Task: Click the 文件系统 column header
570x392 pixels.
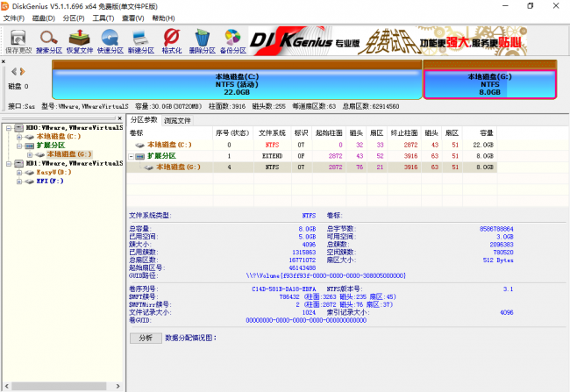Action: point(272,133)
